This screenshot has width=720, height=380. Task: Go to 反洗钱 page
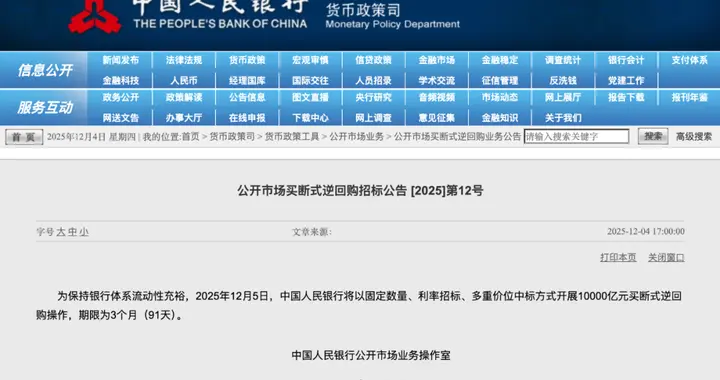(x=563, y=80)
